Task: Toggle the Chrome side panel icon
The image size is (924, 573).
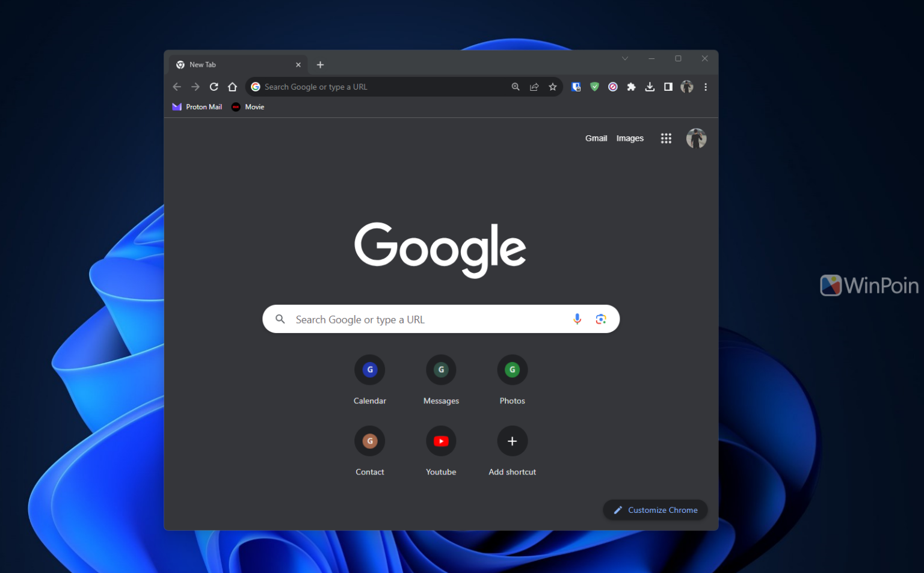Action: coord(668,87)
